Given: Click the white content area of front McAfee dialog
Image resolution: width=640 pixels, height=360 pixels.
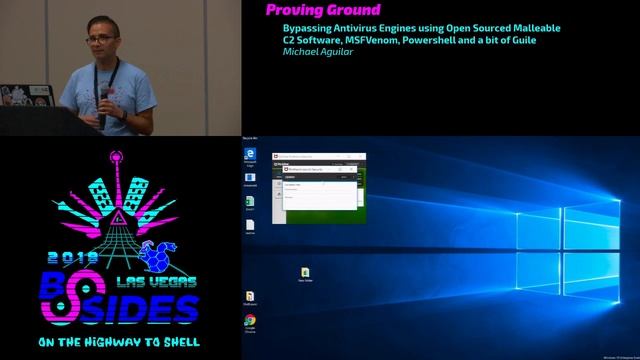Looking at the screenshot, I should (x=320, y=195).
